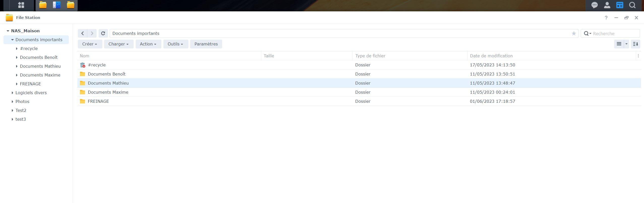Sort files by the Taille column header
The height and width of the screenshot is (203, 644).
pos(307,56)
